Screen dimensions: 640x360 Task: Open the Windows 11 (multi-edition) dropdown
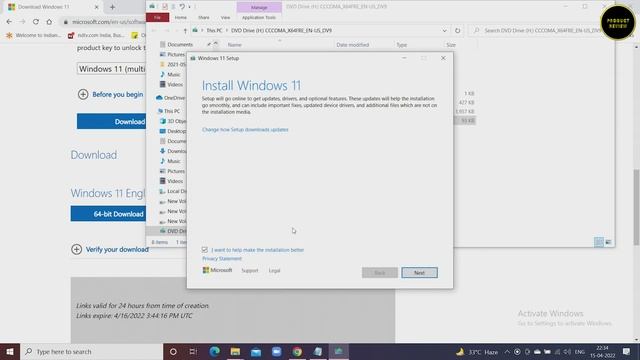pyautogui.click(x=111, y=69)
